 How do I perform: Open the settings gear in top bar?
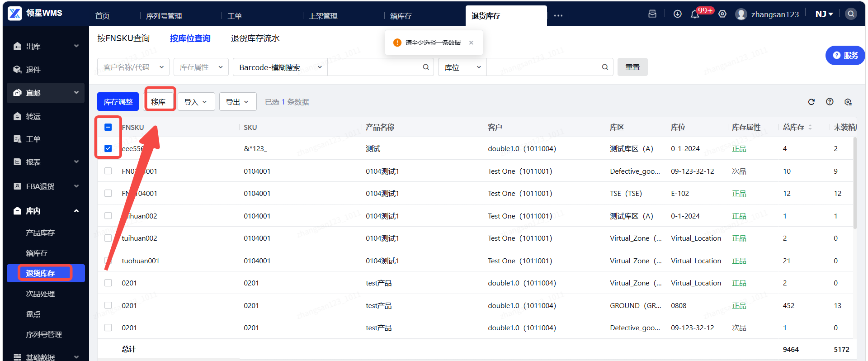pos(722,14)
